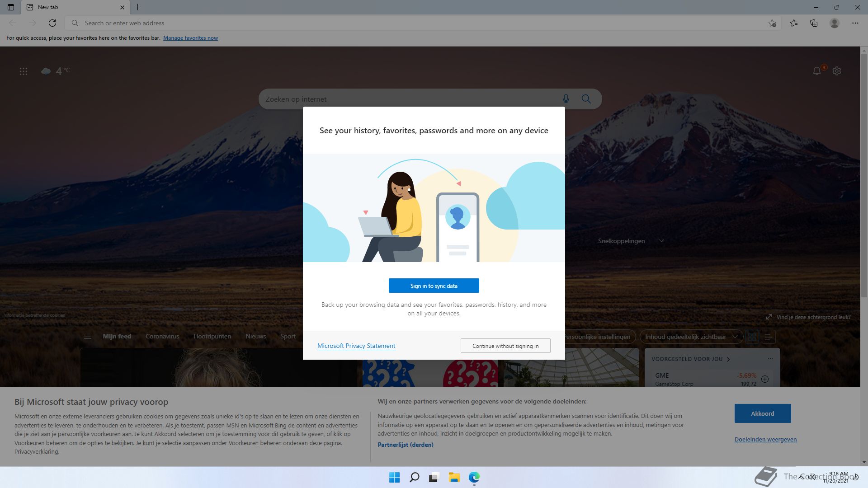Open the Collections icon

coord(814,23)
